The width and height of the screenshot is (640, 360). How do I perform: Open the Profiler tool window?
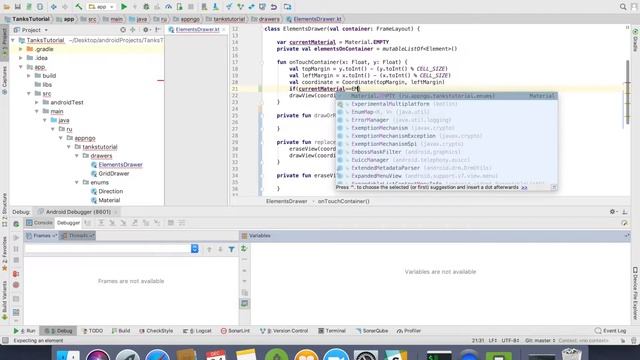point(409,331)
